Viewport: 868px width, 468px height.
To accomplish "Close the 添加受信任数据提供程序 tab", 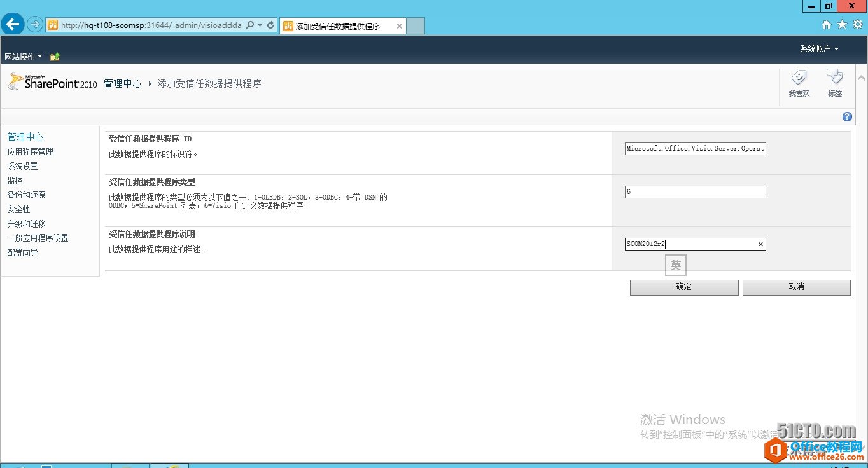I will pos(400,26).
